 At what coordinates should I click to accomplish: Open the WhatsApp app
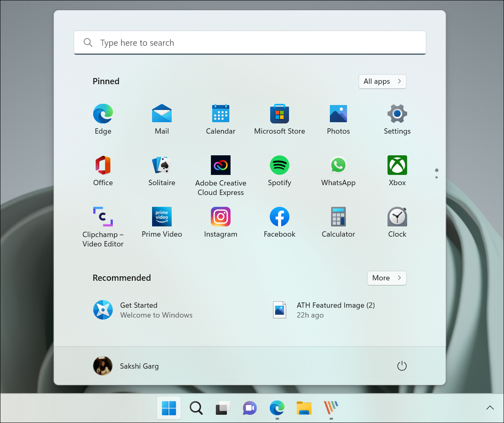(x=338, y=170)
